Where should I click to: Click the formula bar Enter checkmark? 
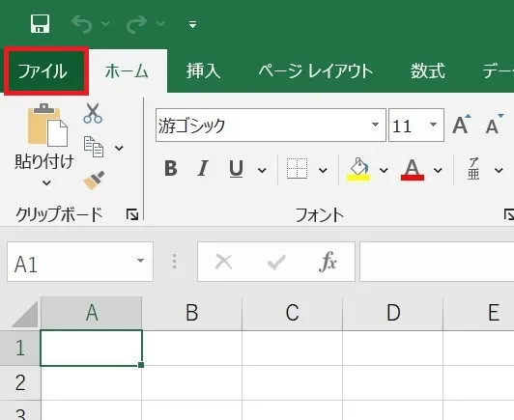pos(276,262)
